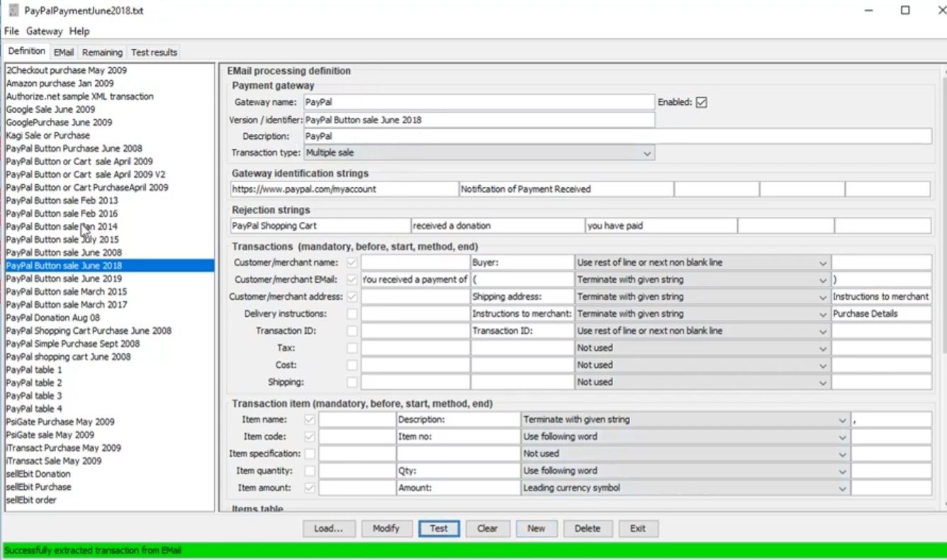
Task: Open method dropdown for Customer/merchant name
Action: coord(702,262)
